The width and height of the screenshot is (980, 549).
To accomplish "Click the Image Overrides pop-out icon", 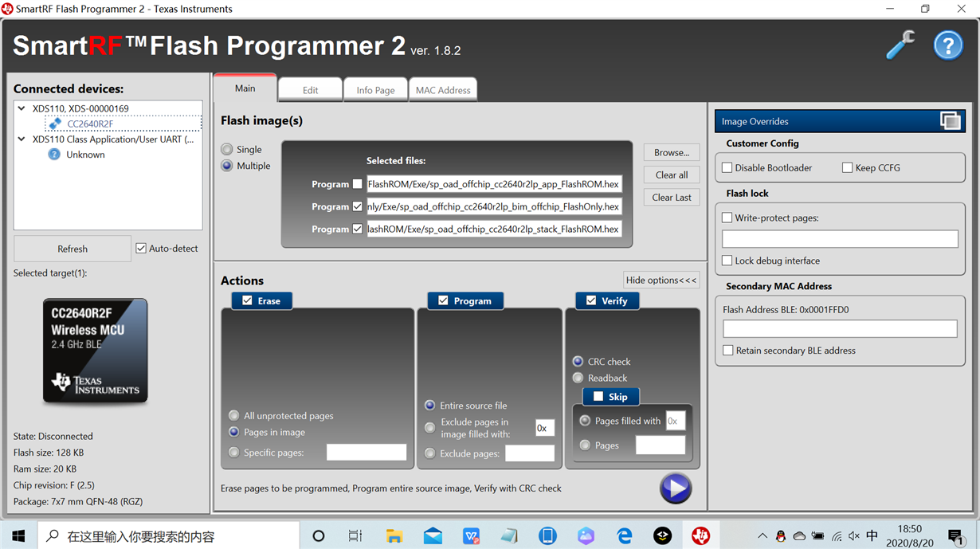I will coord(951,121).
